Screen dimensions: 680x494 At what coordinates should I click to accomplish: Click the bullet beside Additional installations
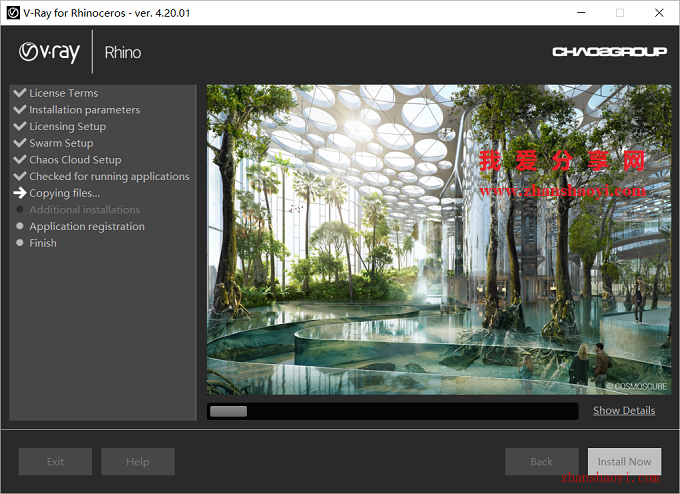point(20,209)
